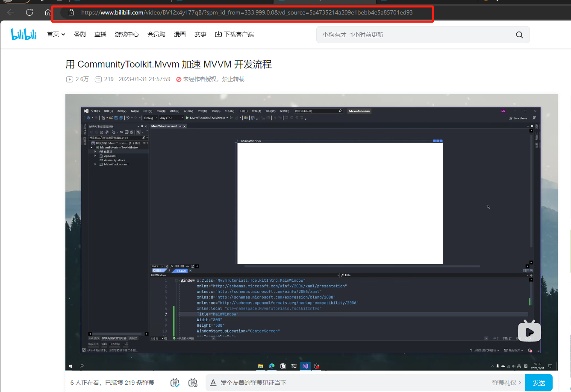Click the browser URL address bar
Screen dimensions: 571x392
(x=247, y=13)
